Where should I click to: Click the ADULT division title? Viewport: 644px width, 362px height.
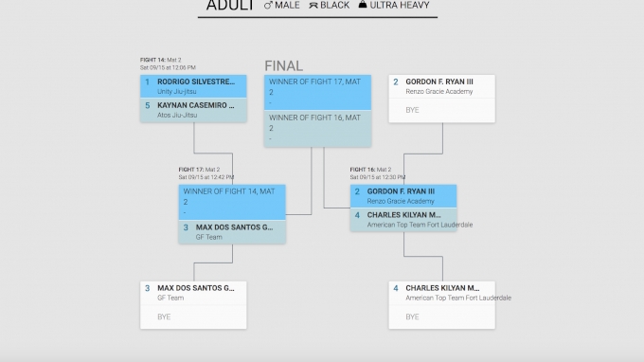[230, 6]
